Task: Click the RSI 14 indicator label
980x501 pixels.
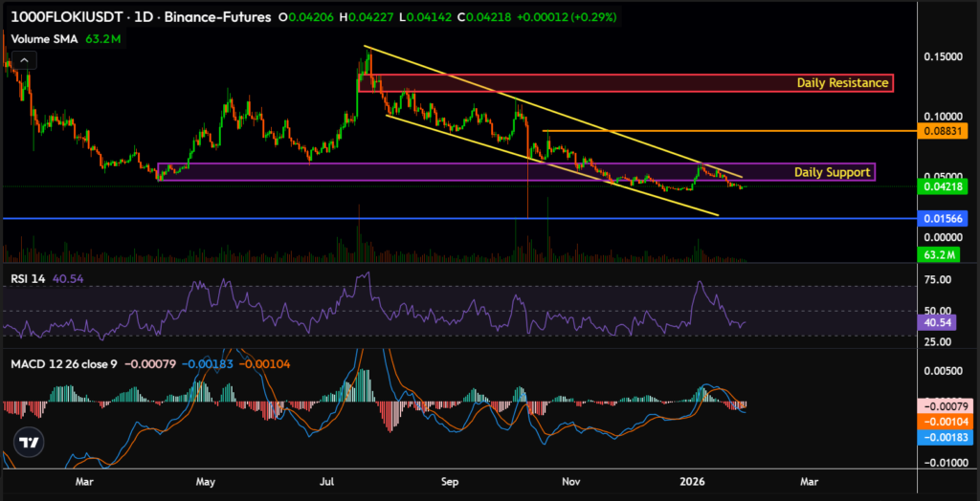Action: point(28,279)
